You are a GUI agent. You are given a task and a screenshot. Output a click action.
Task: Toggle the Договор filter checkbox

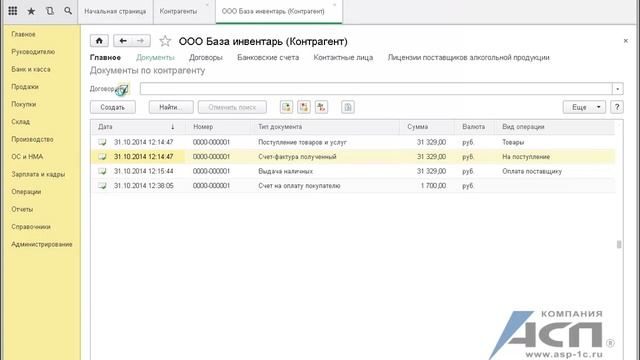point(124,89)
